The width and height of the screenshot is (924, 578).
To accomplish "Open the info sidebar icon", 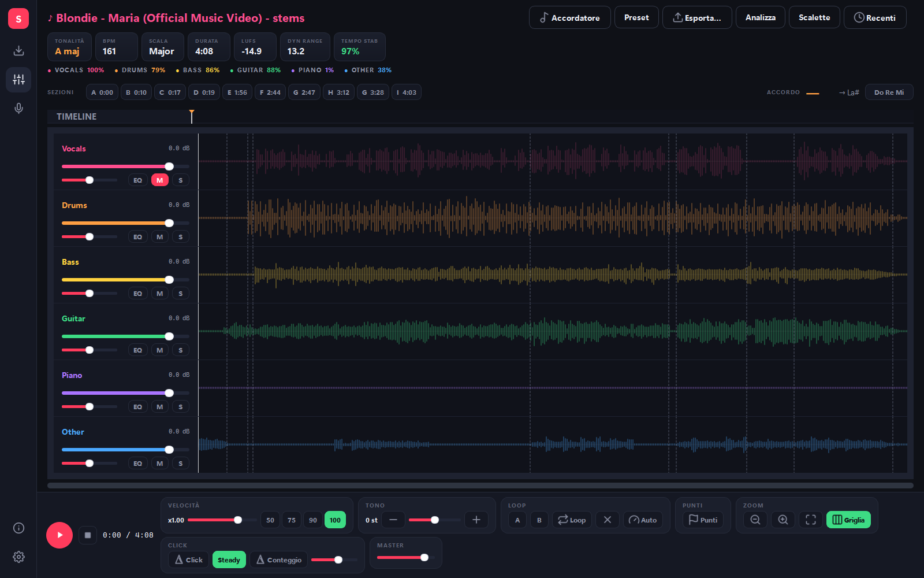I will point(18,528).
